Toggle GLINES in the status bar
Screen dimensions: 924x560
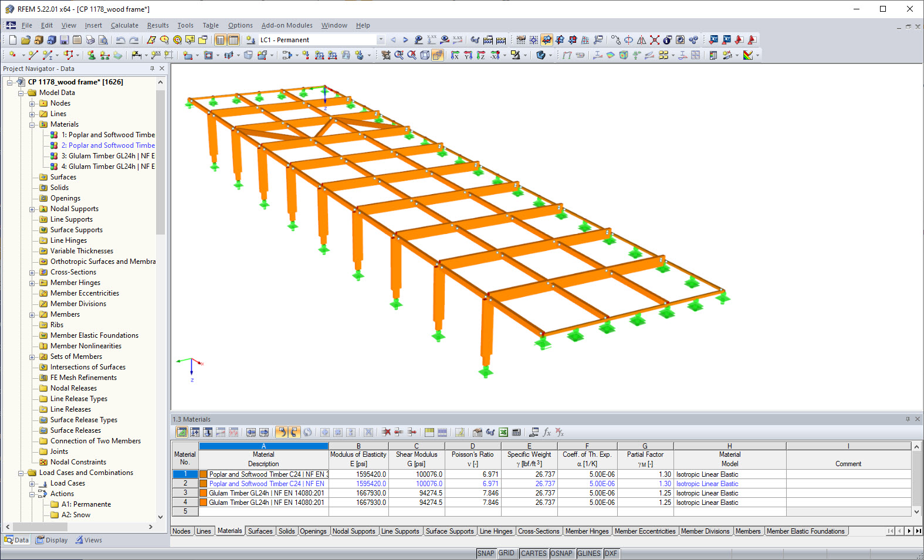tap(589, 554)
